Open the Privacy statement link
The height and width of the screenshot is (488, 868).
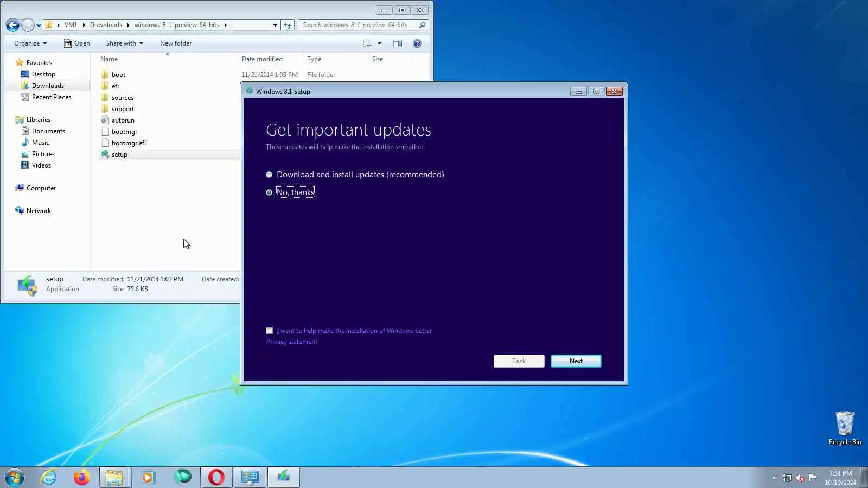[292, 342]
